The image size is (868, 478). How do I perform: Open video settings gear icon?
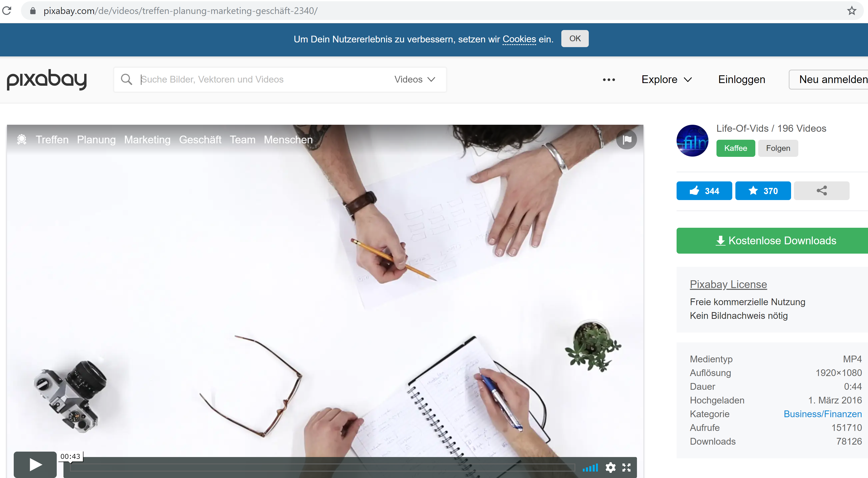(x=610, y=467)
